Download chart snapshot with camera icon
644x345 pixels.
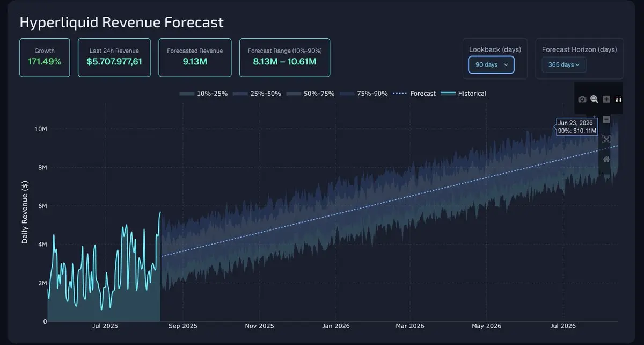click(582, 99)
